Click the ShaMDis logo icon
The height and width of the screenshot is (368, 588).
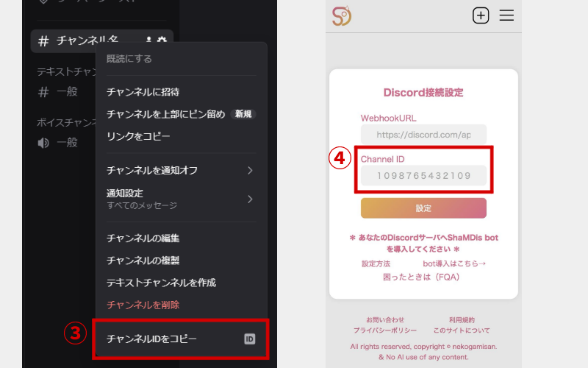[x=342, y=15]
